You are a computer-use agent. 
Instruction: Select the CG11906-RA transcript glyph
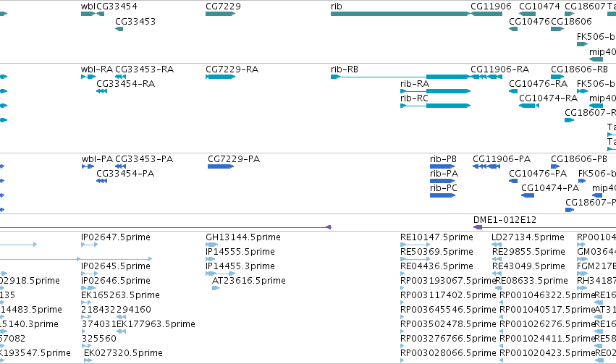pos(486,77)
